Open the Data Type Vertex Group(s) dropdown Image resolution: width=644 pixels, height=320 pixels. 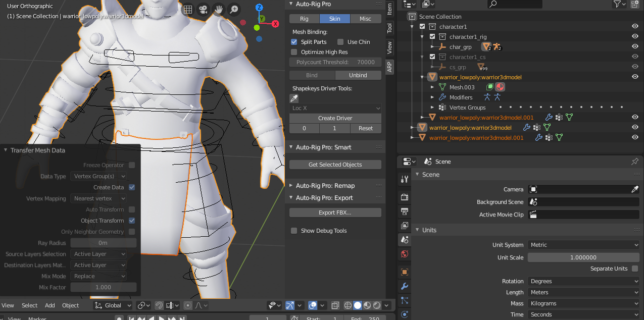click(98, 176)
